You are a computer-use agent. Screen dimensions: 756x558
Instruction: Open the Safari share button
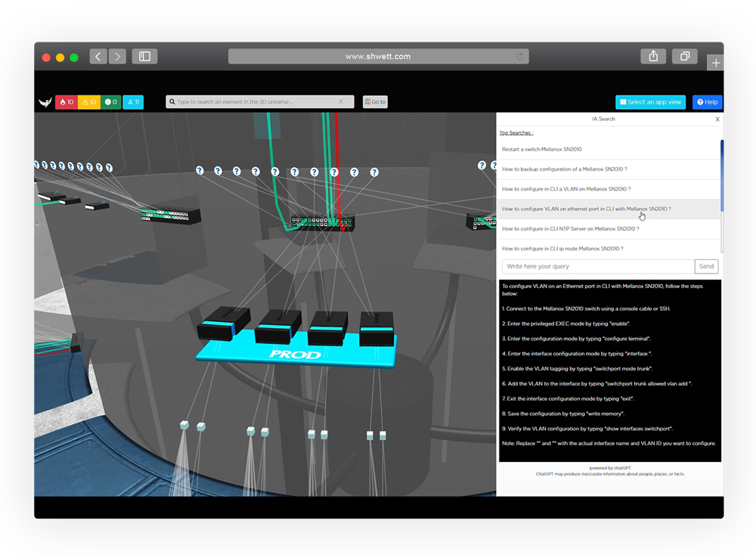pyautogui.click(x=653, y=57)
